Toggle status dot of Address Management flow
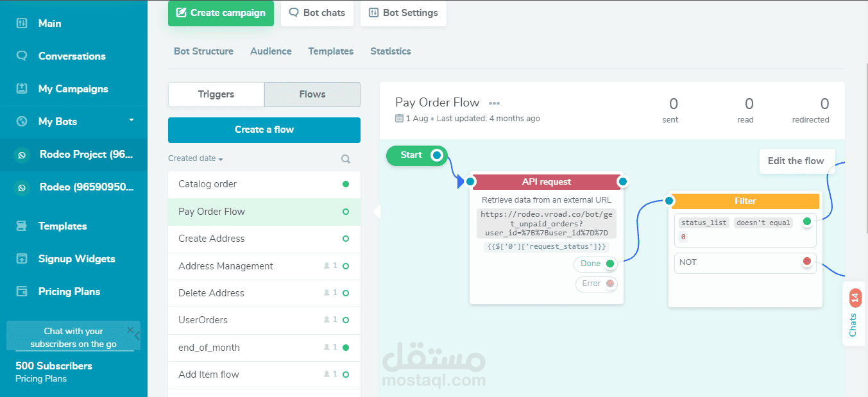868x397 pixels. [346, 266]
